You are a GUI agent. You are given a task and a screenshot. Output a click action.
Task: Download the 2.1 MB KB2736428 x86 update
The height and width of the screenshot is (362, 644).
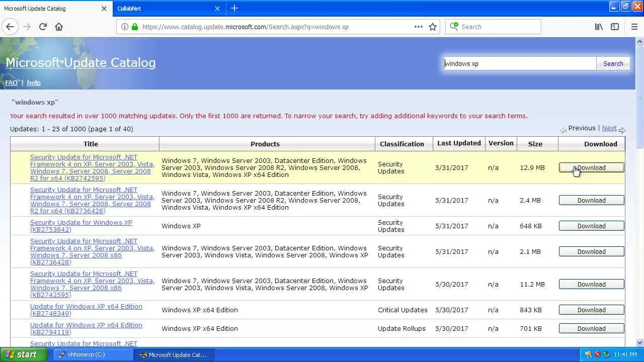coord(592,252)
